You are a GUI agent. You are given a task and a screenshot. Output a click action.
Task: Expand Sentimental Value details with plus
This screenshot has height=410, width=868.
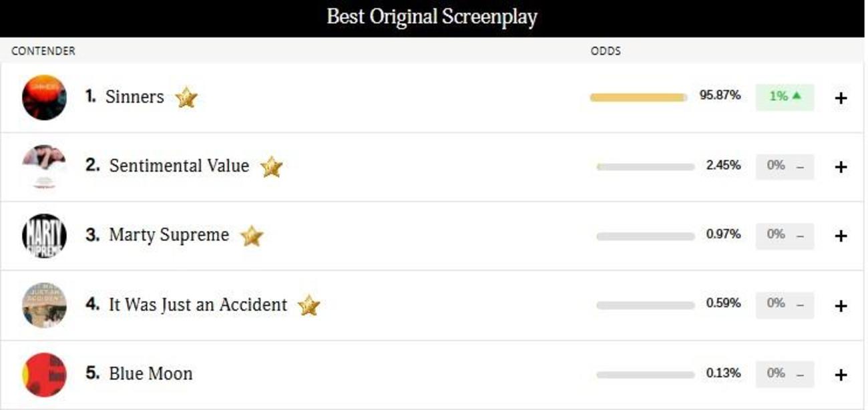point(841,167)
